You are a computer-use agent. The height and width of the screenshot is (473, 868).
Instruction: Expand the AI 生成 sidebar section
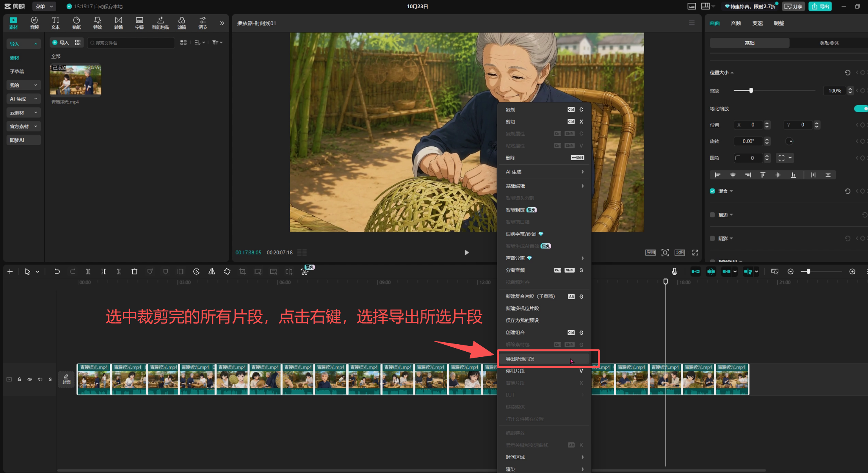24,99
